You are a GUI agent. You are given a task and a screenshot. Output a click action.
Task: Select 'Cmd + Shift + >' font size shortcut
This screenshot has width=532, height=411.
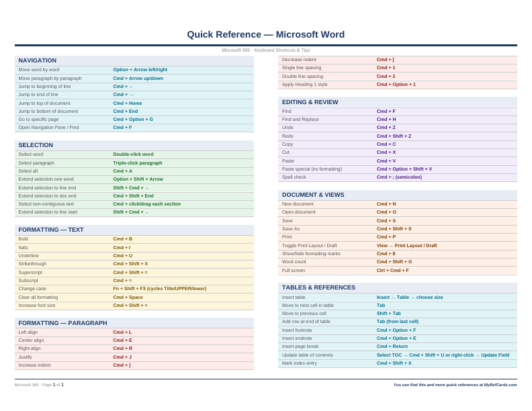tap(130, 306)
